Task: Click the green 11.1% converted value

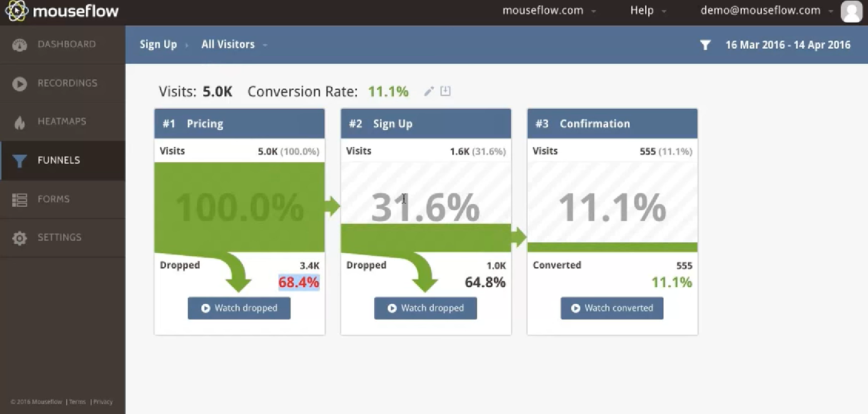Action: 671,282
